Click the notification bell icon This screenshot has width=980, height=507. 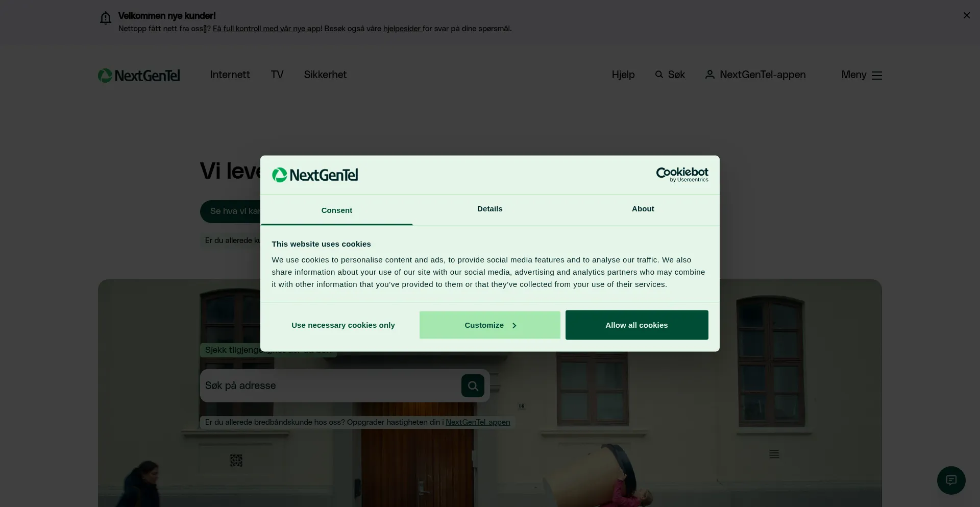(x=105, y=18)
